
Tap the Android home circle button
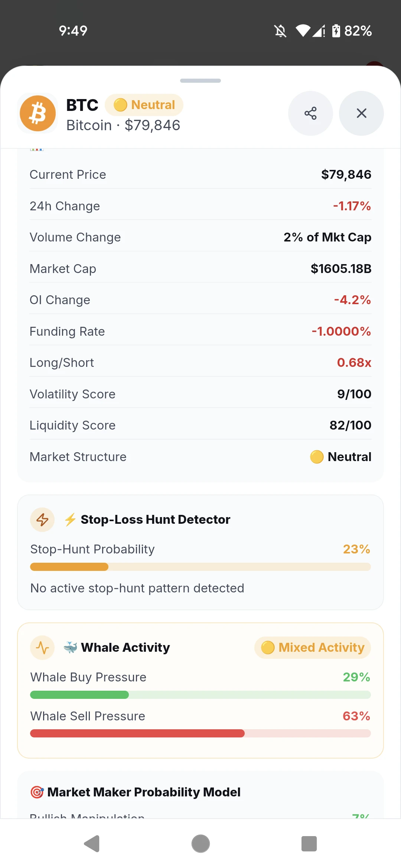200,844
